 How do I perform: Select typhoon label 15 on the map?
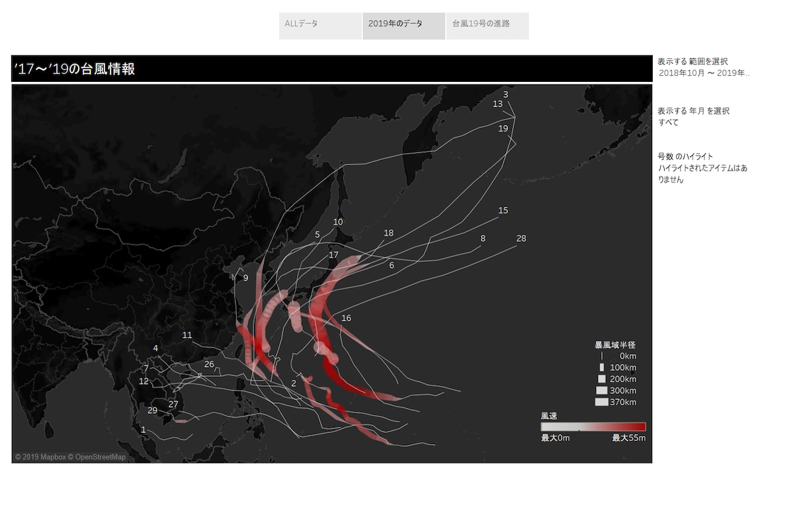503,210
